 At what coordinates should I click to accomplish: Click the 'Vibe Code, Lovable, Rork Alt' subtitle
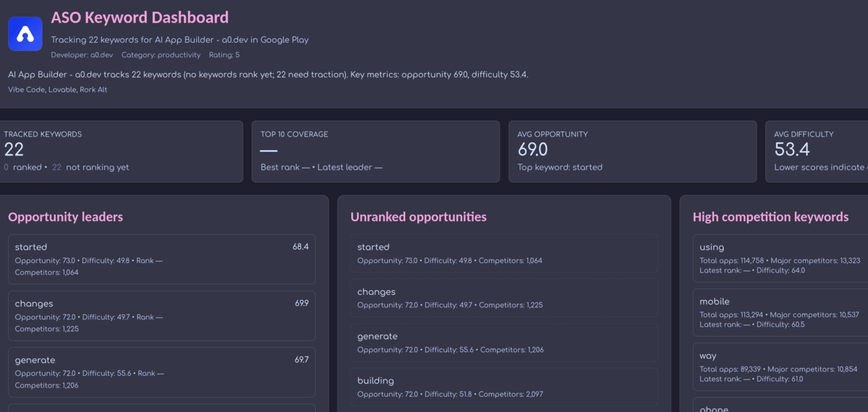[x=58, y=90]
